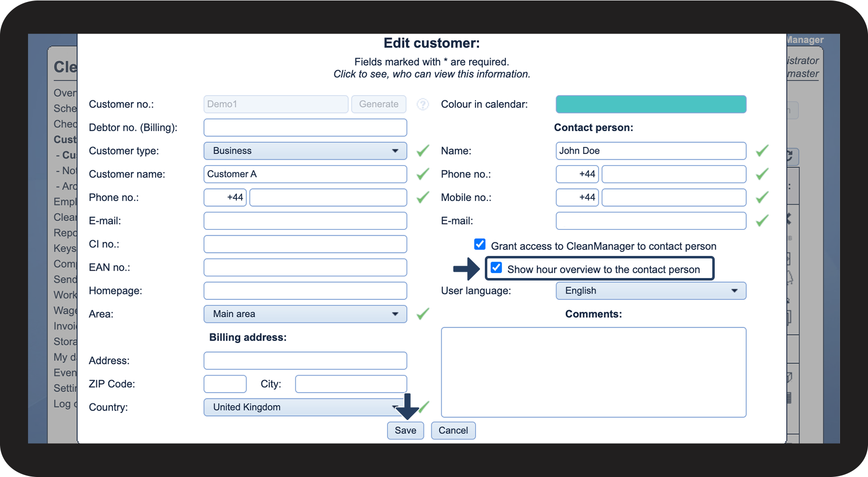Click the contact person E-mail field
This screenshot has width=868, height=477.
click(x=651, y=221)
